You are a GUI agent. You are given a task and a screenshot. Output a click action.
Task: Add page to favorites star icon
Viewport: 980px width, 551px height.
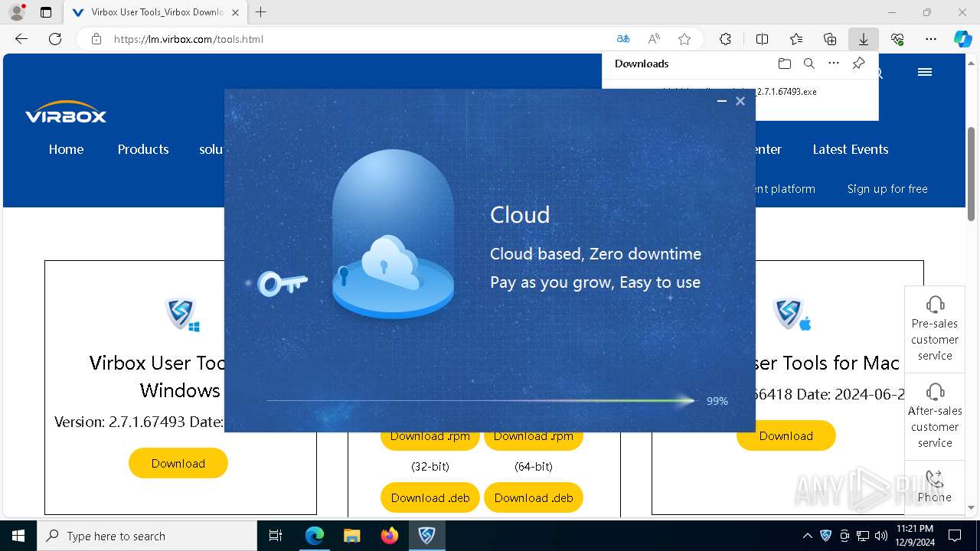pos(684,39)
